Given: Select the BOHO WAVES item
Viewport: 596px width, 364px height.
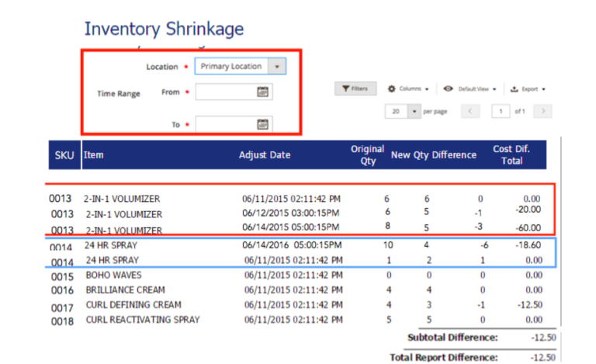Looking at the screenshot, I should pos(113,275).
